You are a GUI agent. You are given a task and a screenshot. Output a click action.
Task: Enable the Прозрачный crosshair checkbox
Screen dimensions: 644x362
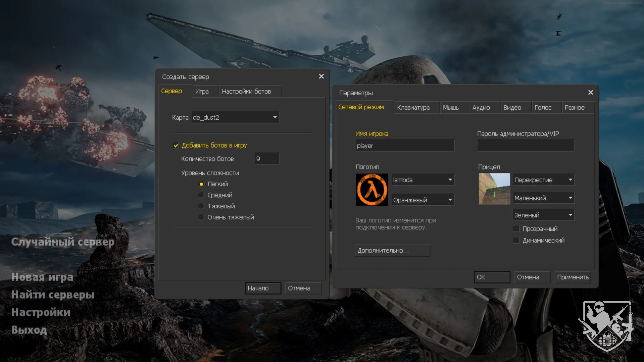[516, 229]
